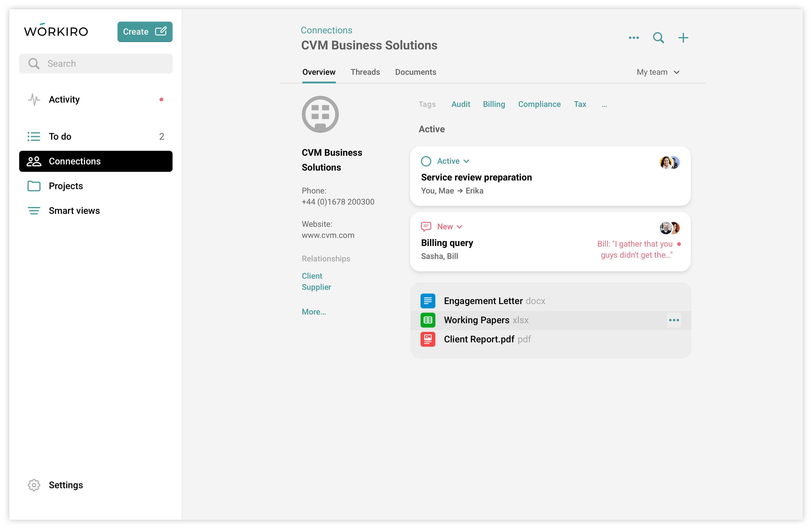Toggle Service review preparation task status circle
This screenshot has height=529, width=812.
[x=426, y=161]
